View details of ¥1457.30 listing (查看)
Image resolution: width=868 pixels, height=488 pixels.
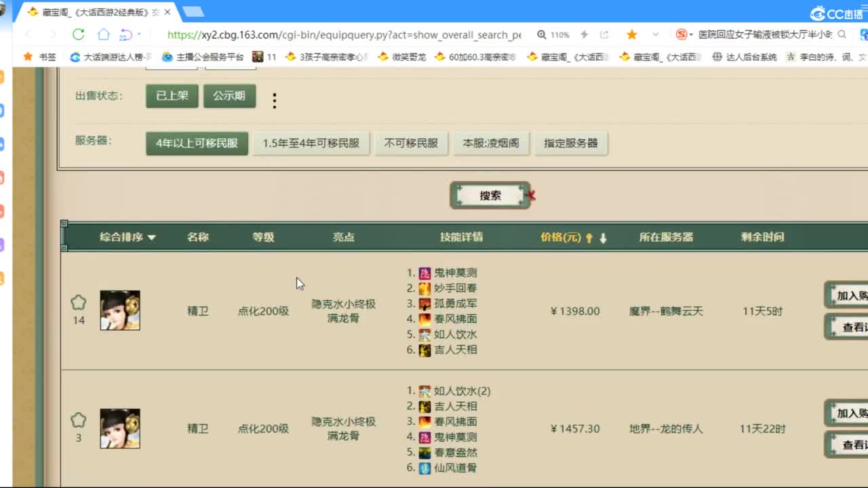846,445
